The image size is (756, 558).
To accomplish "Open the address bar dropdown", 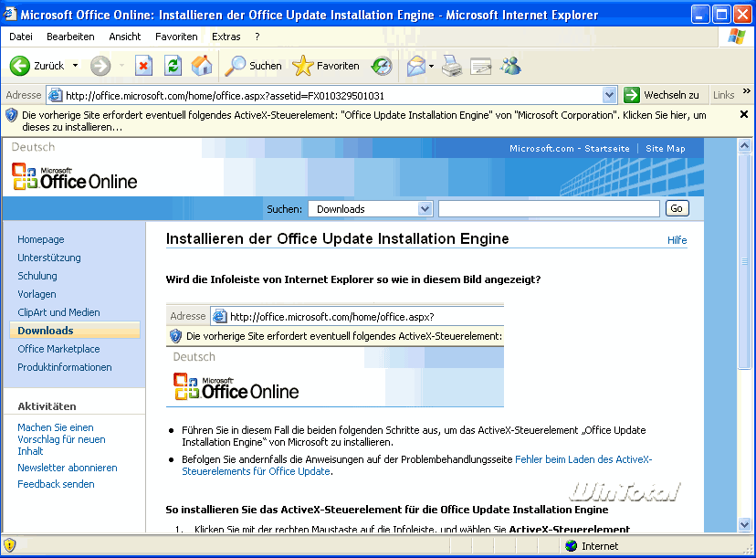I will 609,95.
